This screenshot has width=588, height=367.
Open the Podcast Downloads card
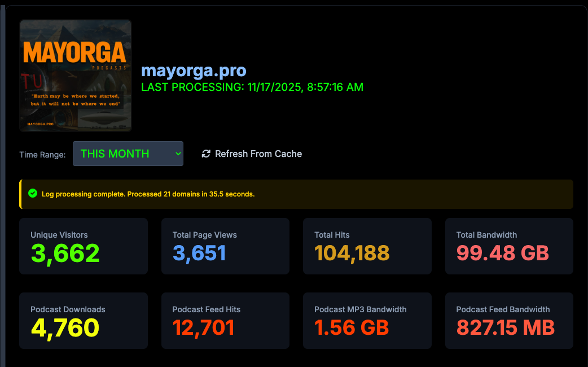tap(84, 321)
